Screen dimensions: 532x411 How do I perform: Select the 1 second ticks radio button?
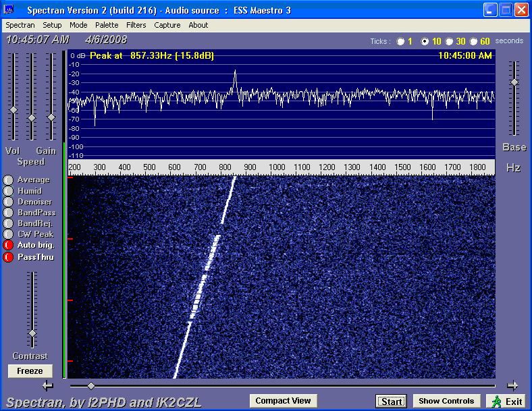[x=401, y=41]
